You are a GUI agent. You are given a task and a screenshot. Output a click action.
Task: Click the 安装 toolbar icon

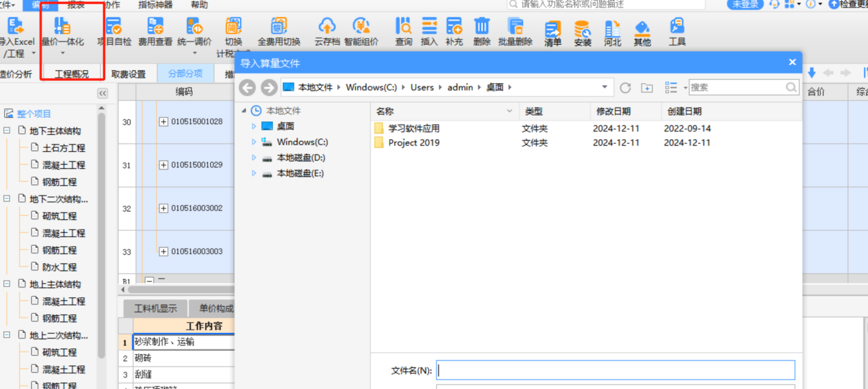pyautogui.click(x=583, y=29)
